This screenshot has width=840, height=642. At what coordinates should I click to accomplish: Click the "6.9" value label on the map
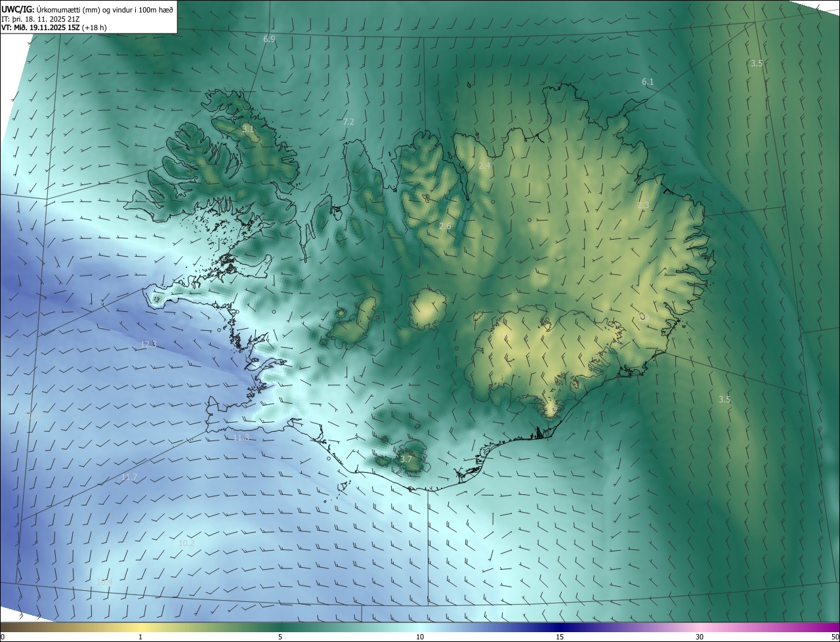pyautogui.click(x=269, y=39)
